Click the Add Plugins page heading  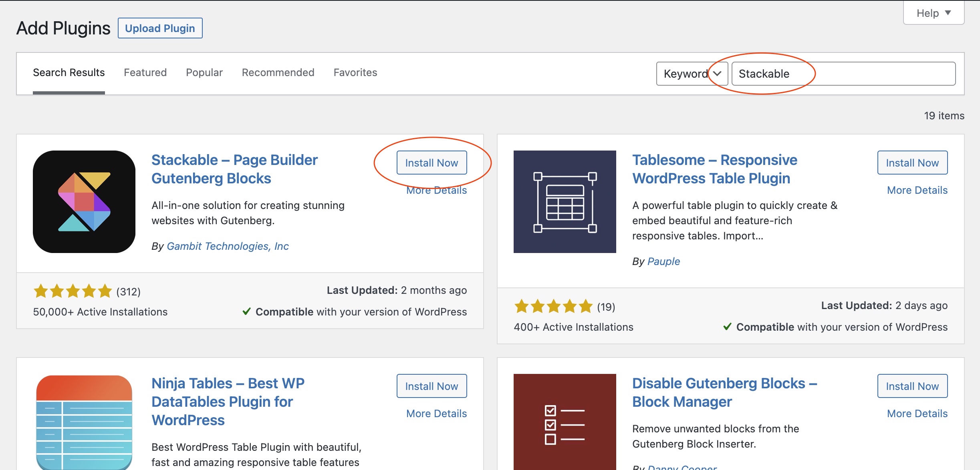click(63, 28)
